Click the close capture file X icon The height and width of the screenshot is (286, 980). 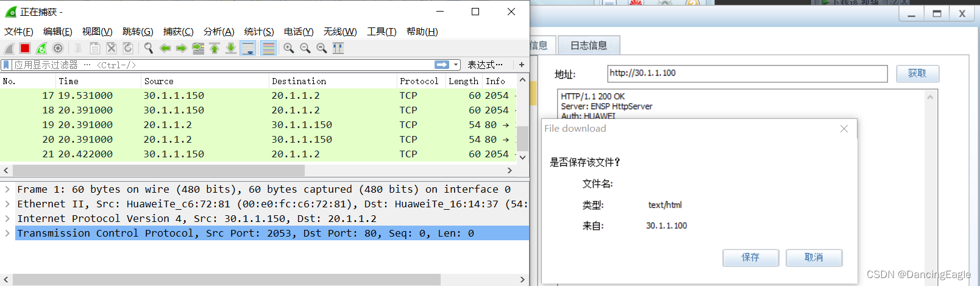coord(112,48)
